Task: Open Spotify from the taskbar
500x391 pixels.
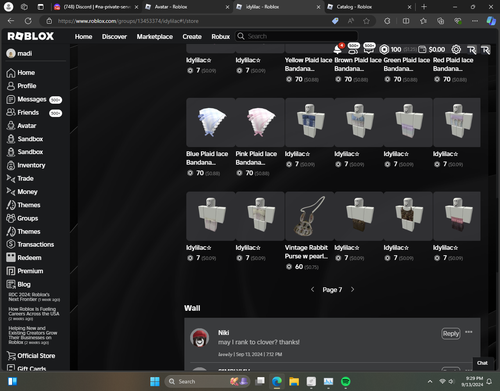Action: pyautogui.click(x=346, y=381)
